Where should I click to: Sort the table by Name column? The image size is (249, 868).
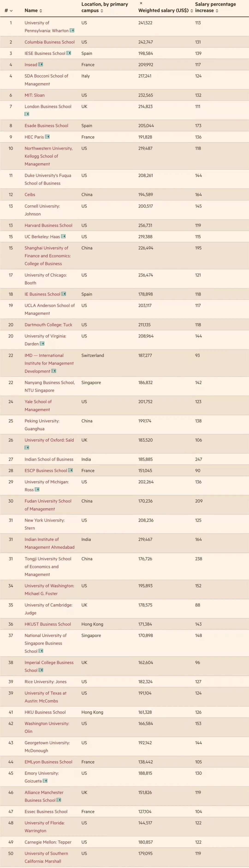[33, 11]
